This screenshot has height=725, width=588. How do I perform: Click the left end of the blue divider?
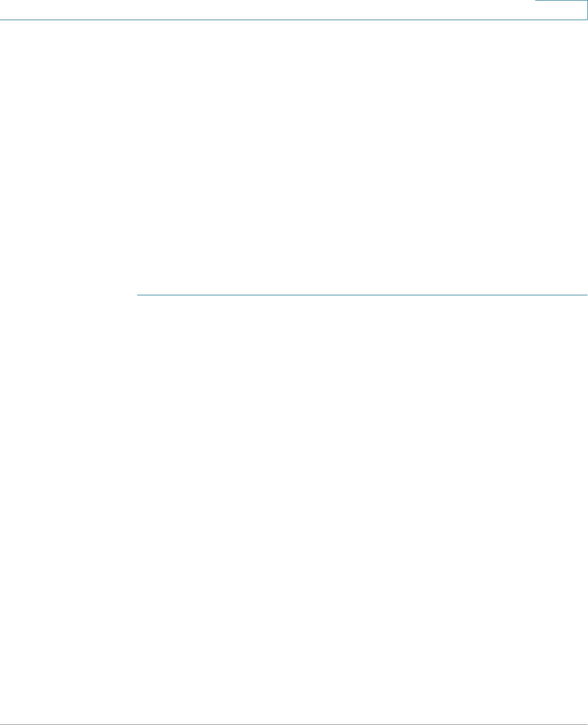point(138,295)
